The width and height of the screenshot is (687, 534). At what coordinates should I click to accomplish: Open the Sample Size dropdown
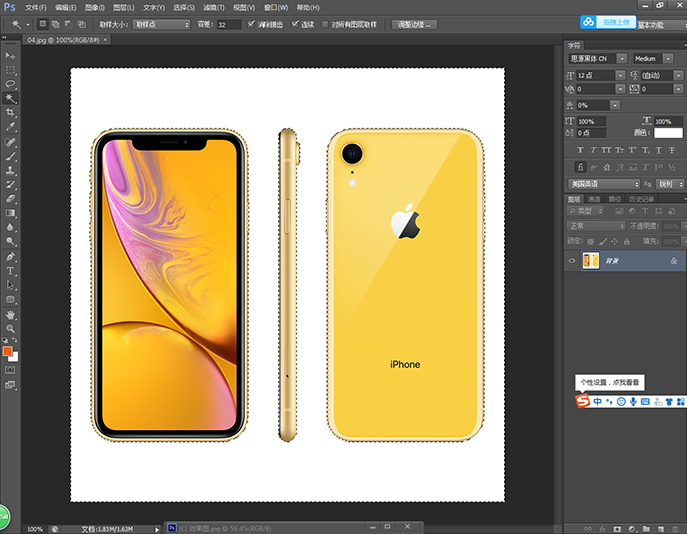[x=161, y=25]
